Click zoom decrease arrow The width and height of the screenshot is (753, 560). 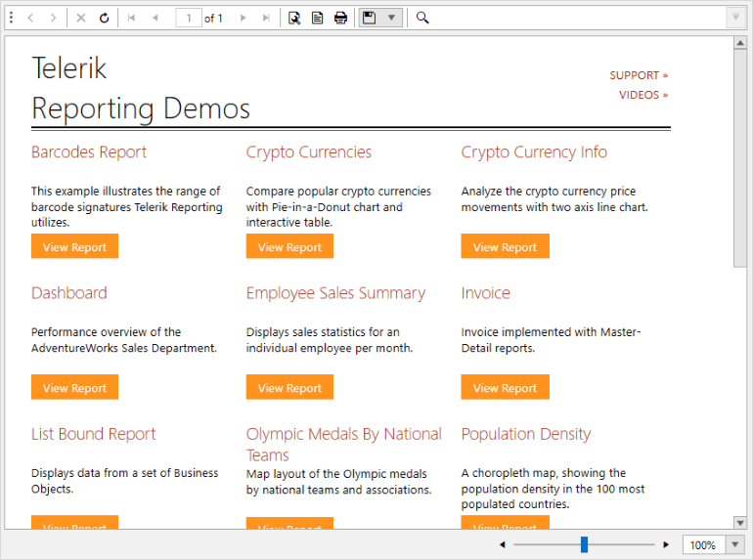point(503,544)
